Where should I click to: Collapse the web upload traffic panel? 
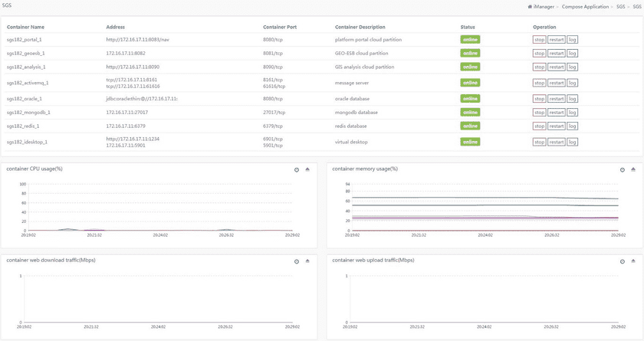pyautogui.click(x=633, y=261)
